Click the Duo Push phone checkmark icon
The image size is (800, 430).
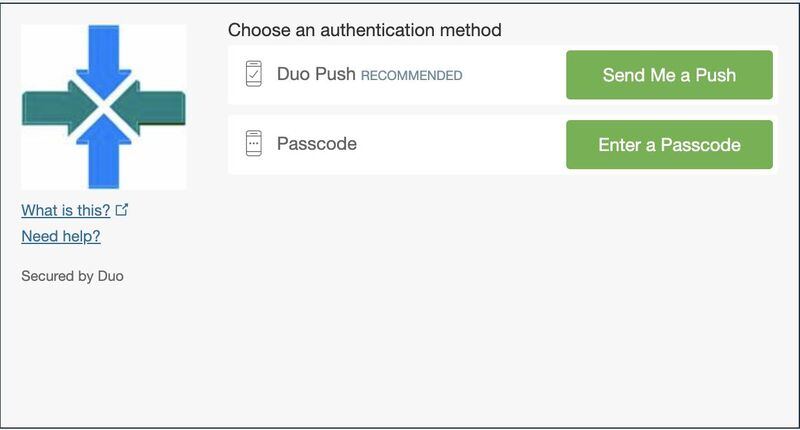(x=254, y=74)
